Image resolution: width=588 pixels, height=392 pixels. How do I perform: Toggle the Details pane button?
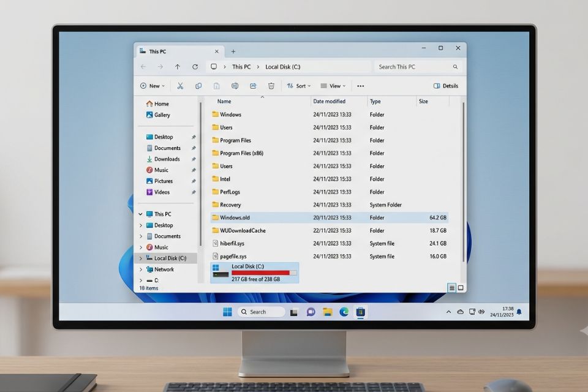click(x=446, y=86)
